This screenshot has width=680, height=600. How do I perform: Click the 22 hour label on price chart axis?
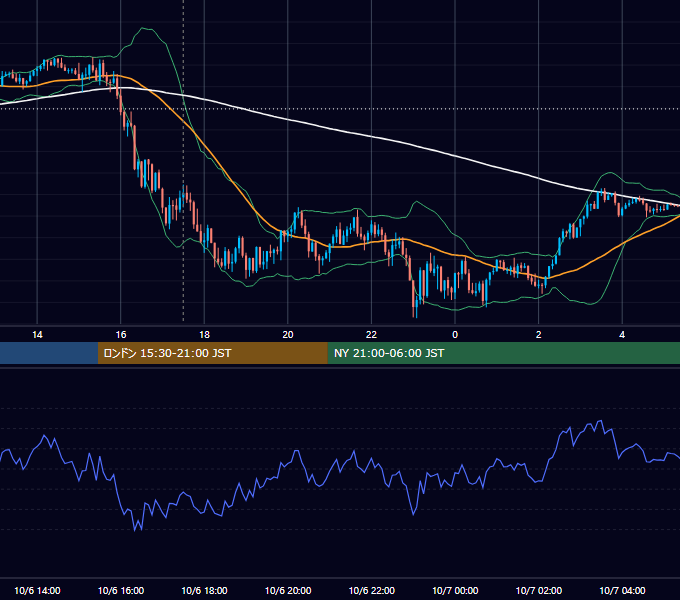pos(371,335)
